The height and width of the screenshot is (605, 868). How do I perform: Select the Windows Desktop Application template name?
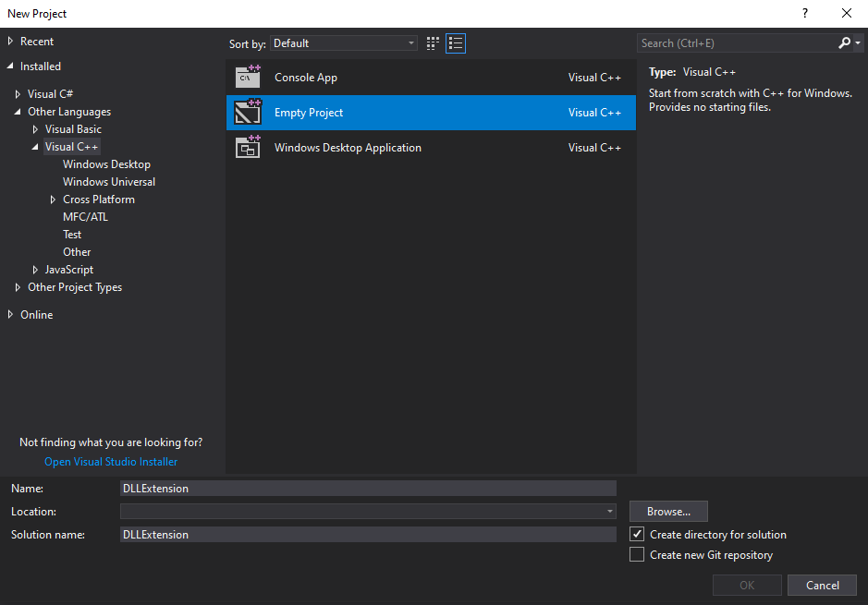[348, 148]
